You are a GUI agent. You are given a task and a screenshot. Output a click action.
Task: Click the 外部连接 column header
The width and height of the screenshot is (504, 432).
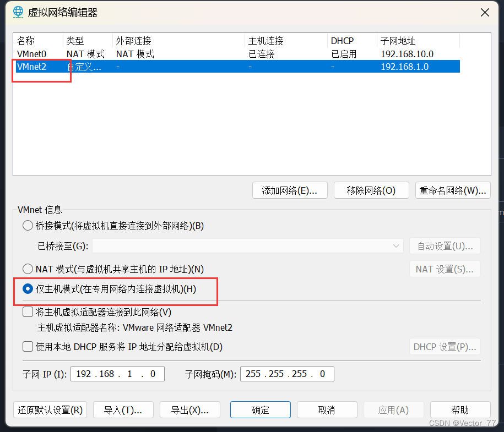[x=178, y=41]
